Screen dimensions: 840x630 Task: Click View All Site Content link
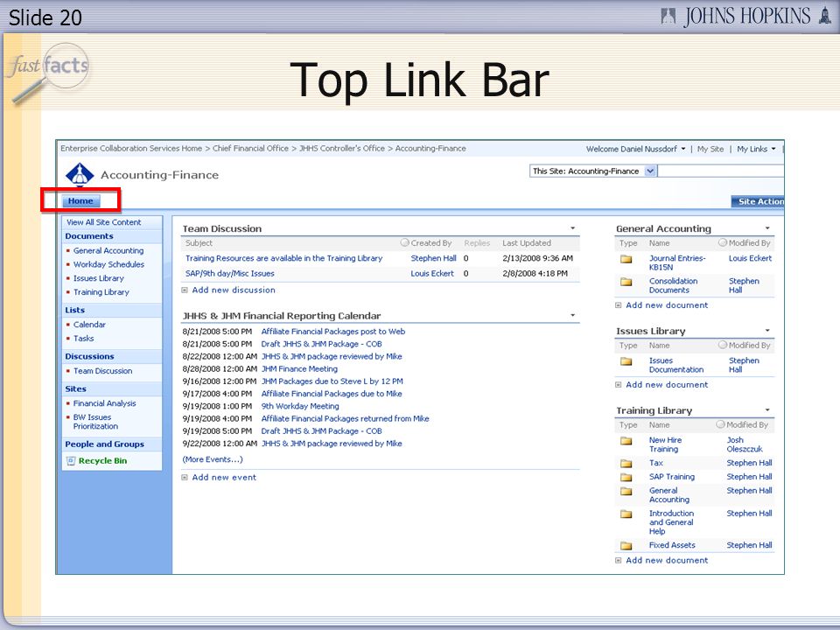pos(104,222)
